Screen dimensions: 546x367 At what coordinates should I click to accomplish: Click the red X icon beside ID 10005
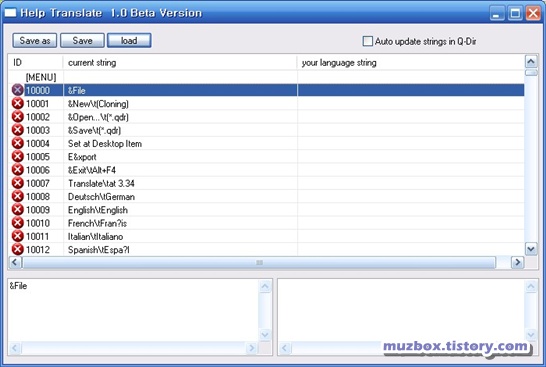17,157
